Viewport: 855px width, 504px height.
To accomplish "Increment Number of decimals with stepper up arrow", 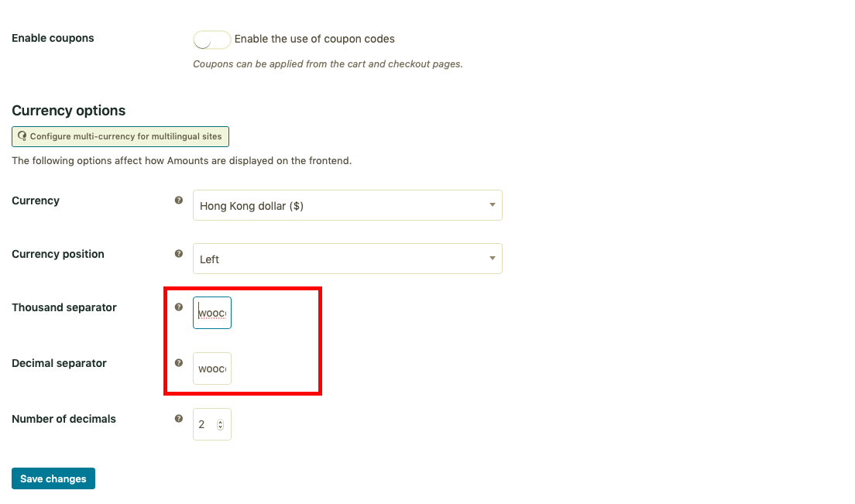I will click(x=221, y=420).
